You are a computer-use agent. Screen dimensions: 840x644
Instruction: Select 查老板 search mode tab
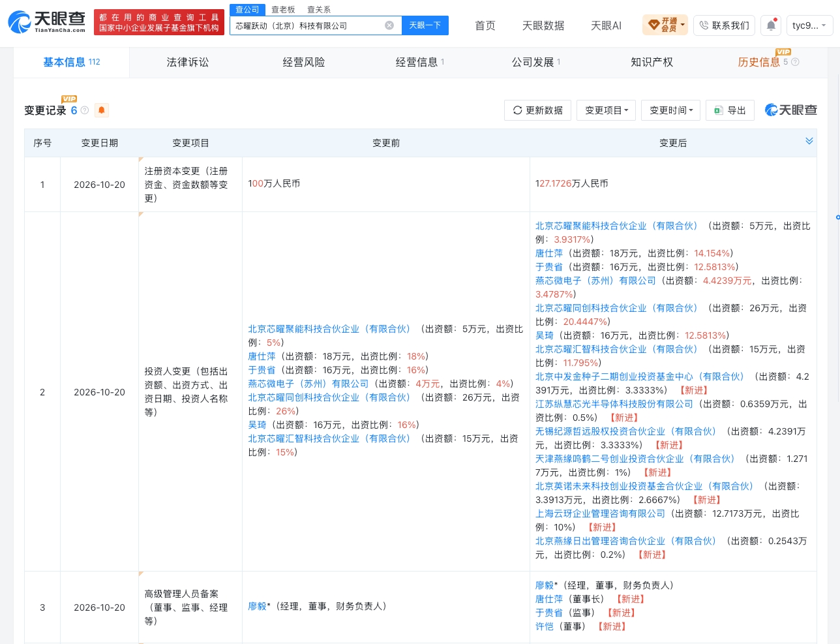point(283,10)
